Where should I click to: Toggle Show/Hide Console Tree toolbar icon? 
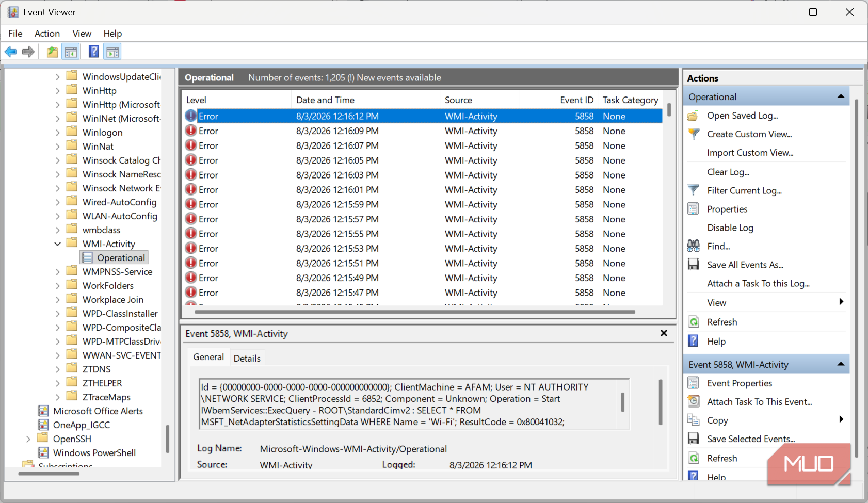71,52
